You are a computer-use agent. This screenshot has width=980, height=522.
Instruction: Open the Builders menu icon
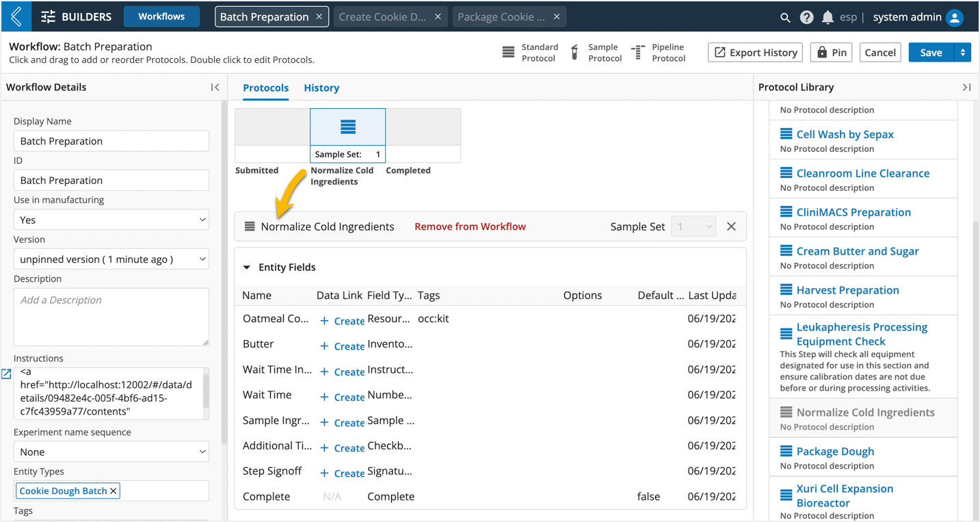[48, 17]
